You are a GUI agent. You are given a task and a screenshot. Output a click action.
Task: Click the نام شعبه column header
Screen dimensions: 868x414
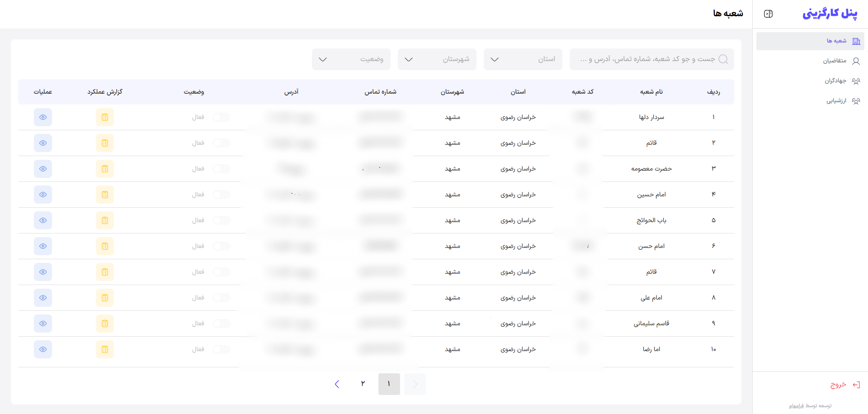coord(651,92)
